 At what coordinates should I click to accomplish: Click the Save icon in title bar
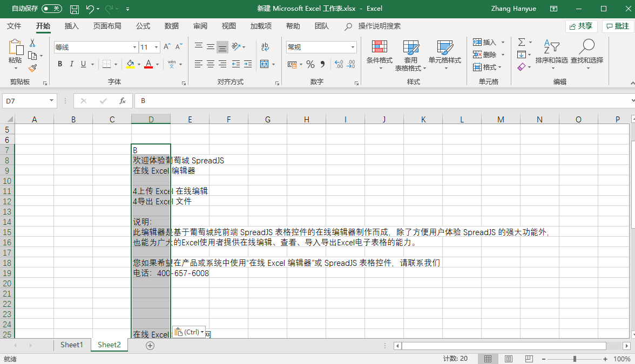tap(75, 9)
